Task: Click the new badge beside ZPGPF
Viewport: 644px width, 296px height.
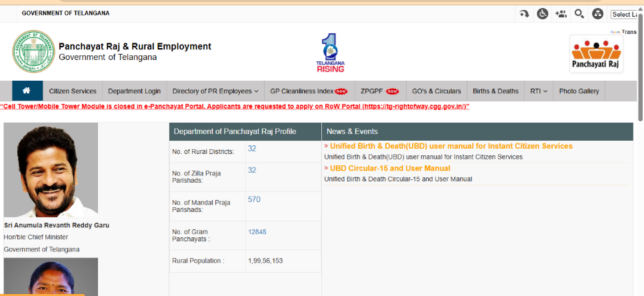Action: point(392,91)
